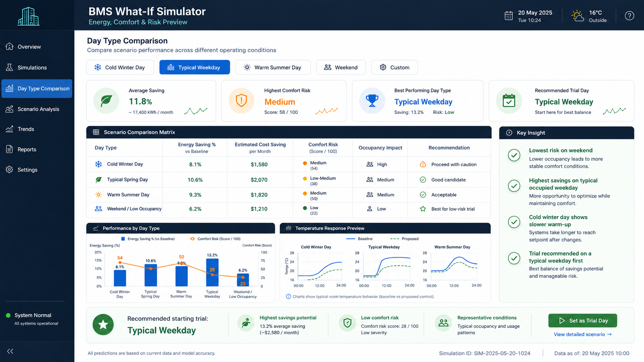Click the calendar icon beside the date
644x362 pixels.
pyautogui.click(x=508, y=16)
